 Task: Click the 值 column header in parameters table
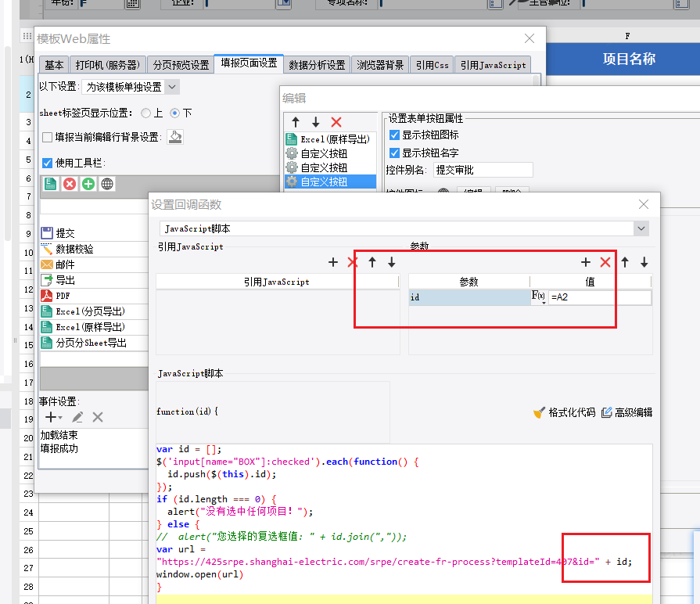click(591, 282)
